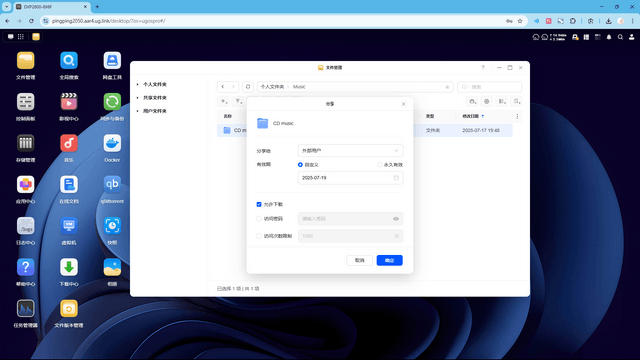Click the browser address bar URL

[109, 21]
